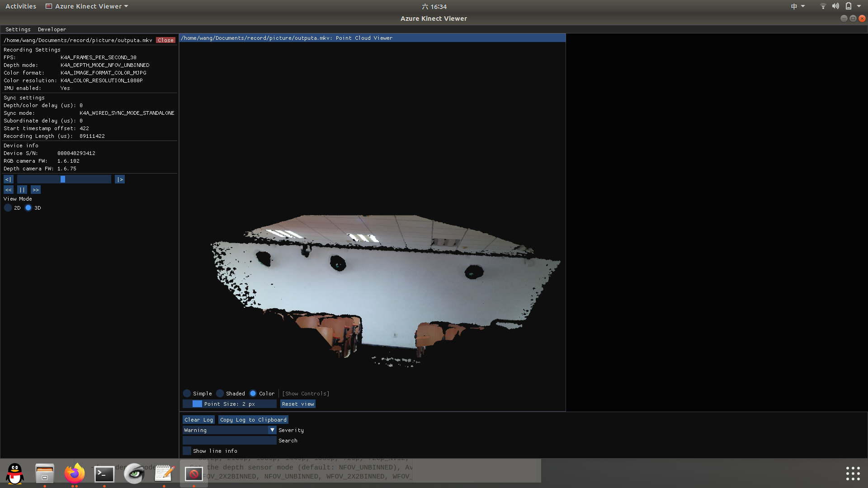Open Firefox from the dock
Image resolution: width=868 pixels, height=488 pixels.
pyautogui.click(x=74, y=474)
